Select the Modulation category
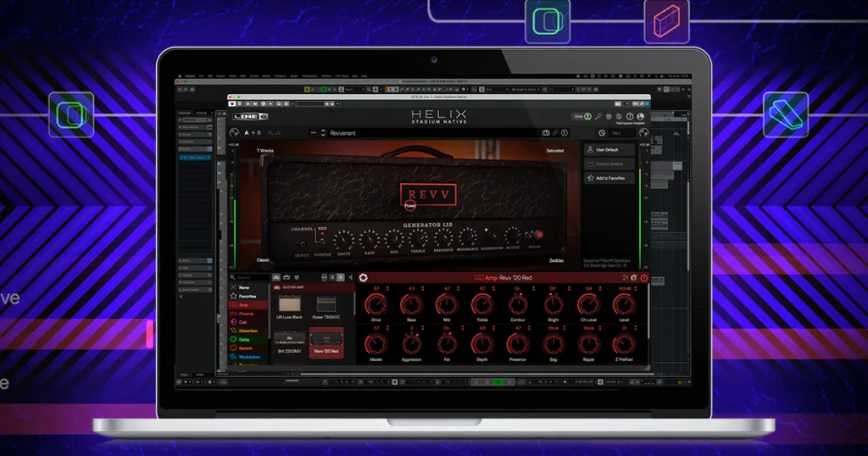Viewport: 868px width, 456px height. [x=248, y=357]
